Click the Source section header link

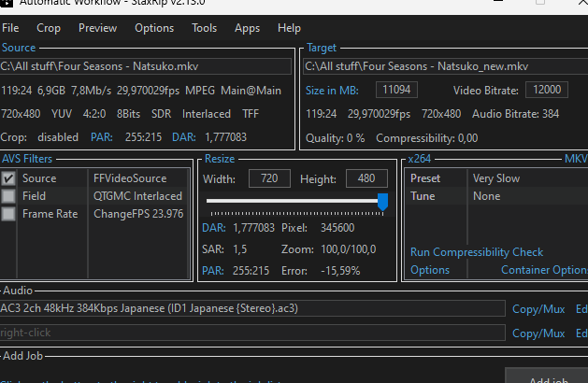tap(19, 48)
